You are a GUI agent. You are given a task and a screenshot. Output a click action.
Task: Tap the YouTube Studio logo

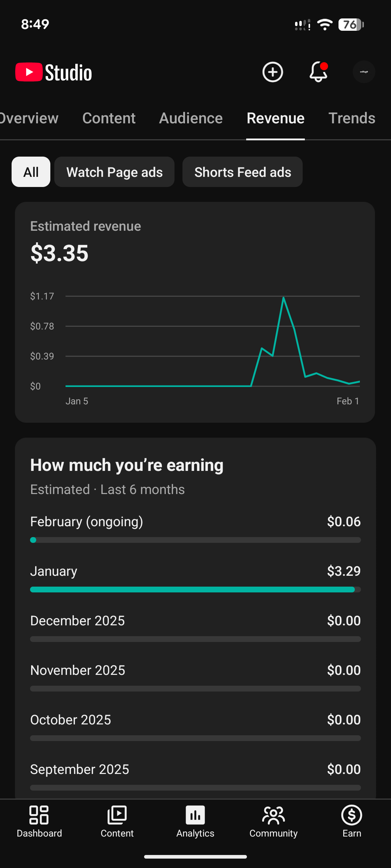(x=54, y=72)
